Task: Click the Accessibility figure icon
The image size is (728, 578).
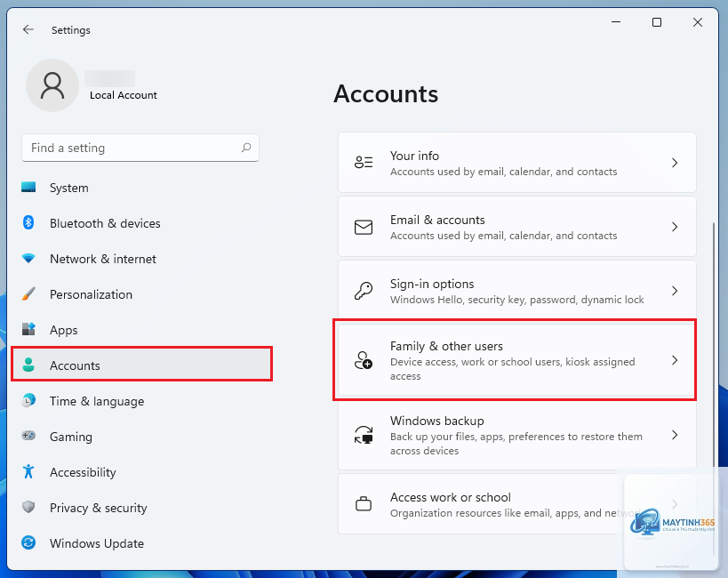Action: (28, 471)
